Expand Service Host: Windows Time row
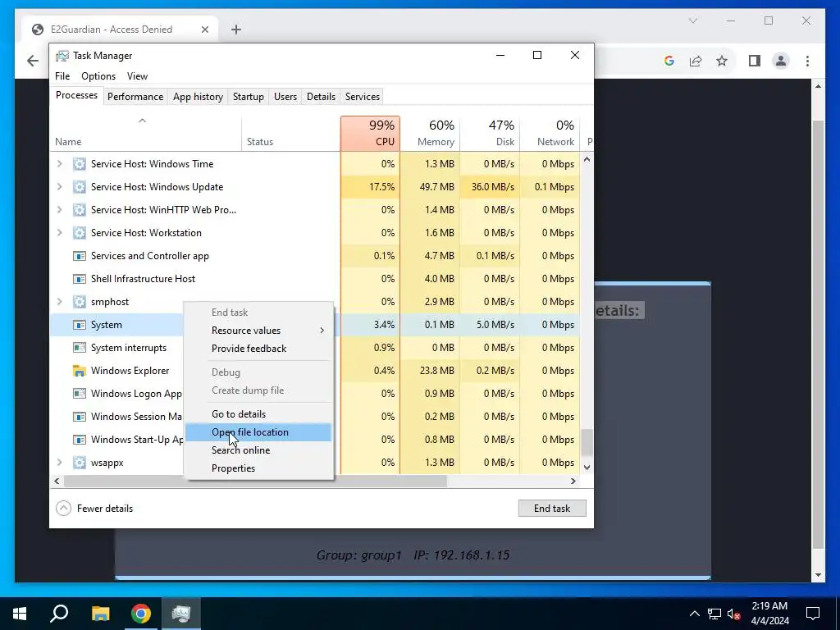The image size is (840, 630). (59, 164)
